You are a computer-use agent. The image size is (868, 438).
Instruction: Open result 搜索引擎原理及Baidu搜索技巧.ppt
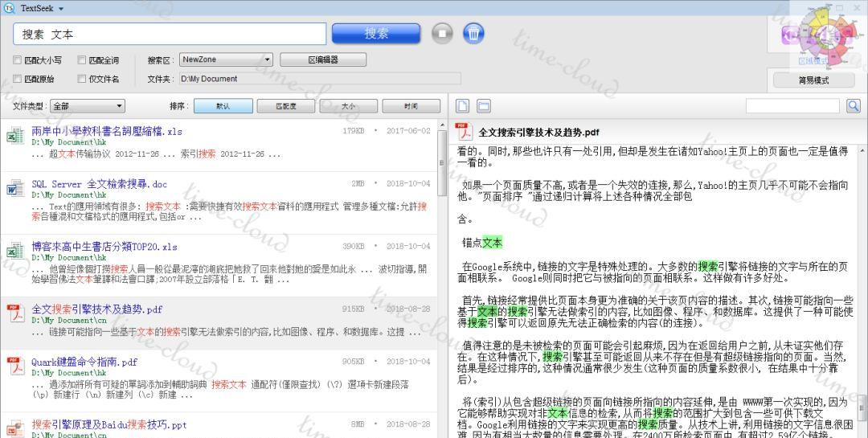(x=109, y=424)
